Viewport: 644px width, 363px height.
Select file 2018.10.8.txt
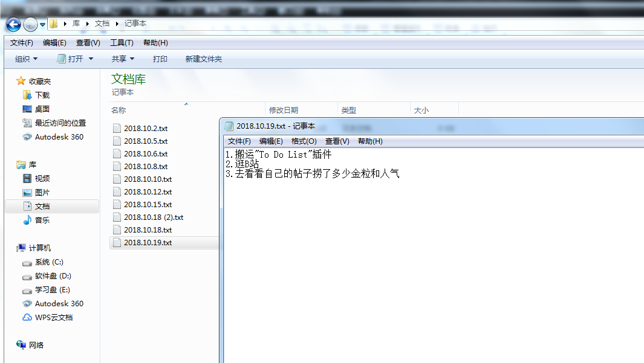tap(145, 167)
